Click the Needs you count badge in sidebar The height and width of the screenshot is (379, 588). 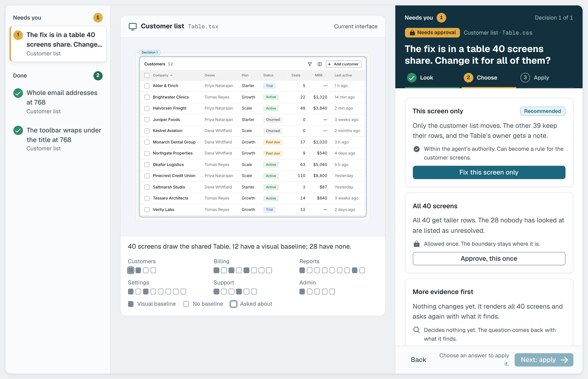98,18
